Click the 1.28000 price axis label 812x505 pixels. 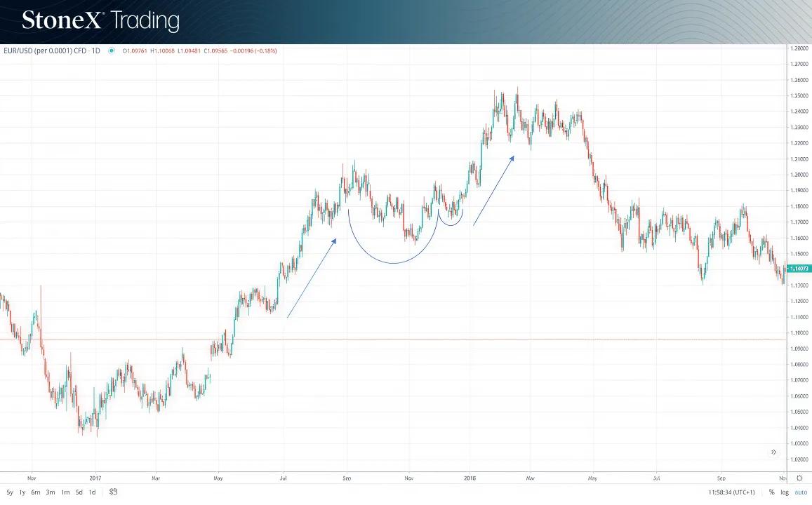(799, 48)
